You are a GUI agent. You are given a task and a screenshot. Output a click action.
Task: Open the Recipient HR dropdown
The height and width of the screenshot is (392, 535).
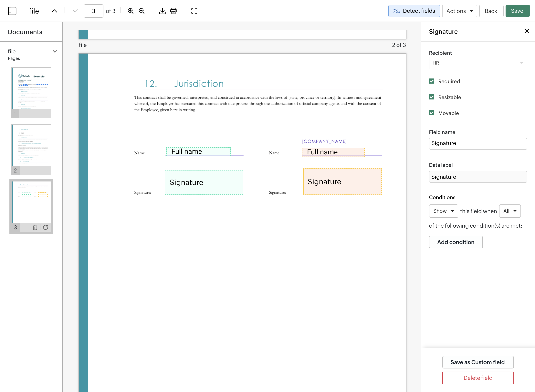[x=477, y=63]
